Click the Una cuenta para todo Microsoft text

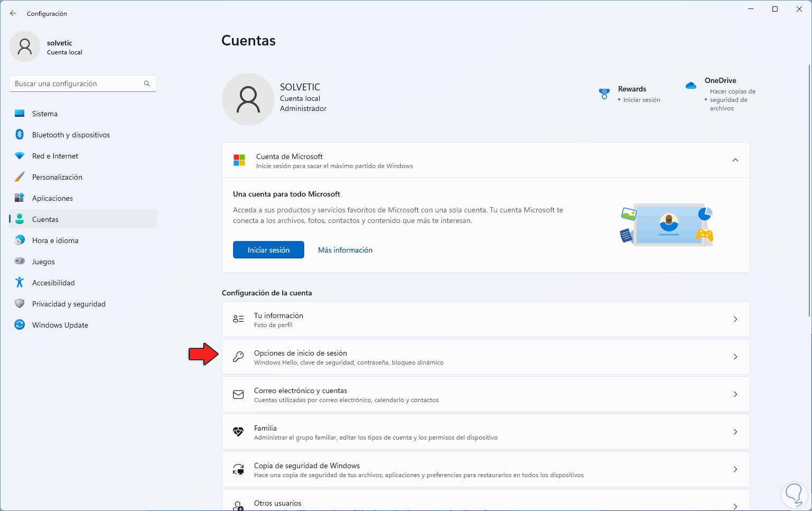tap(286, 194)
